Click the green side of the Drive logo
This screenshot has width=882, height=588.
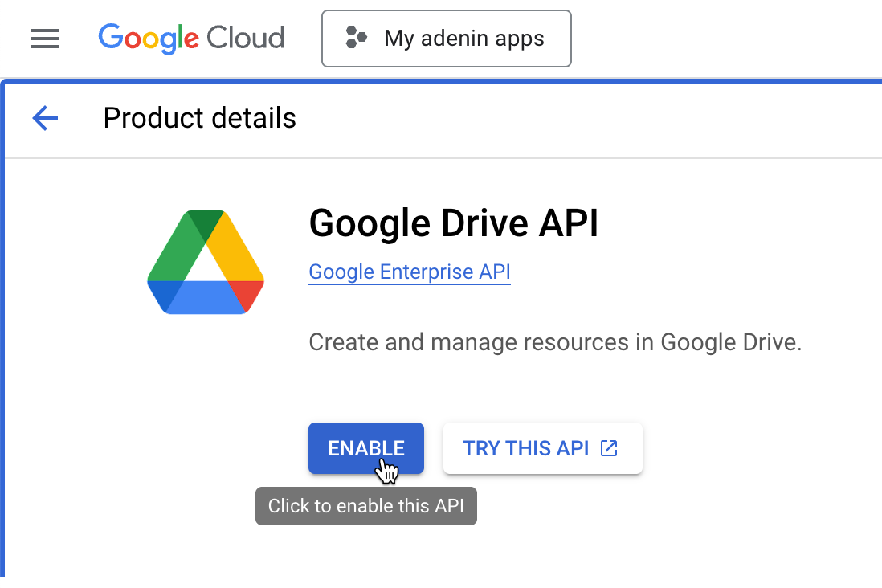tap(172, 249)
